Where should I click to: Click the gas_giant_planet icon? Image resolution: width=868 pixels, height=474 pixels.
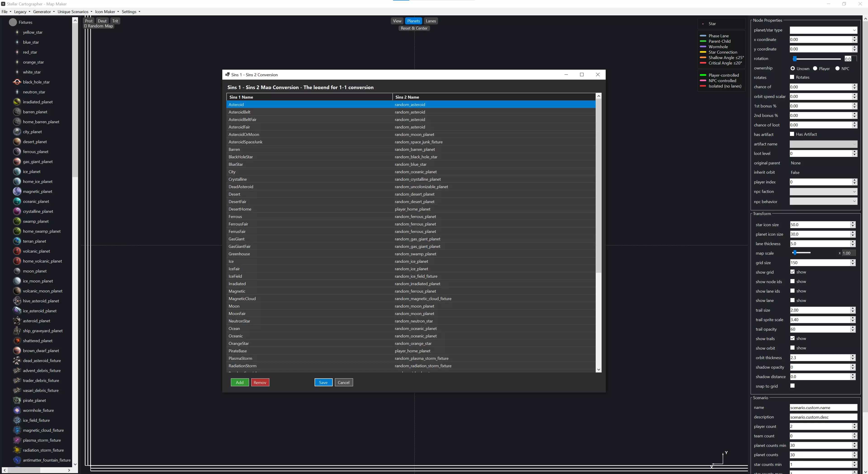[x=17, y=162]
